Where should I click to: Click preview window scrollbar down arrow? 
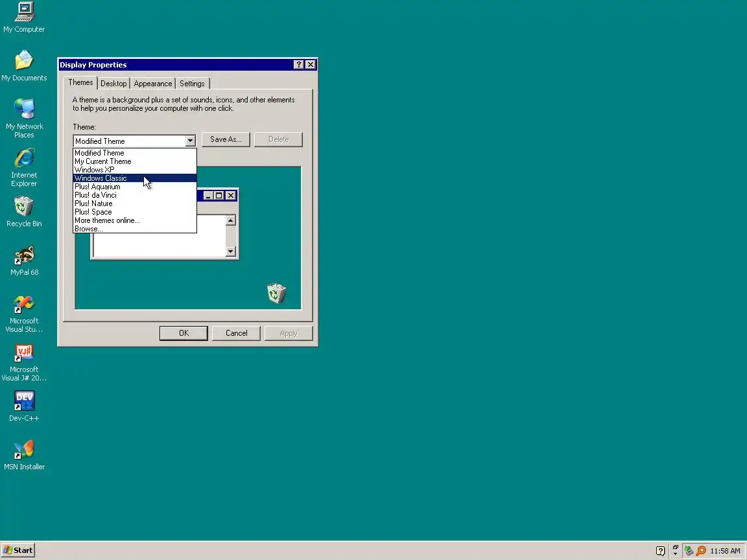coord(231,251)
